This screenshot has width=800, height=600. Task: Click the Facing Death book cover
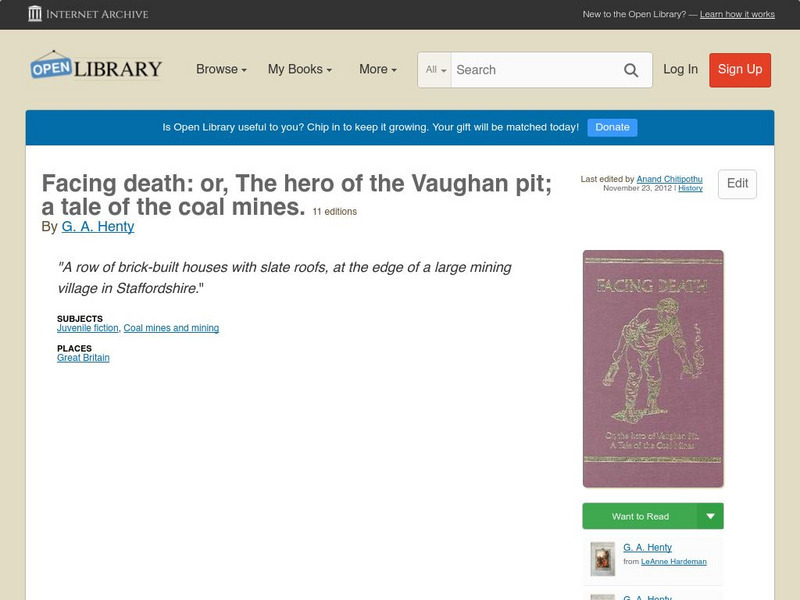653,368
